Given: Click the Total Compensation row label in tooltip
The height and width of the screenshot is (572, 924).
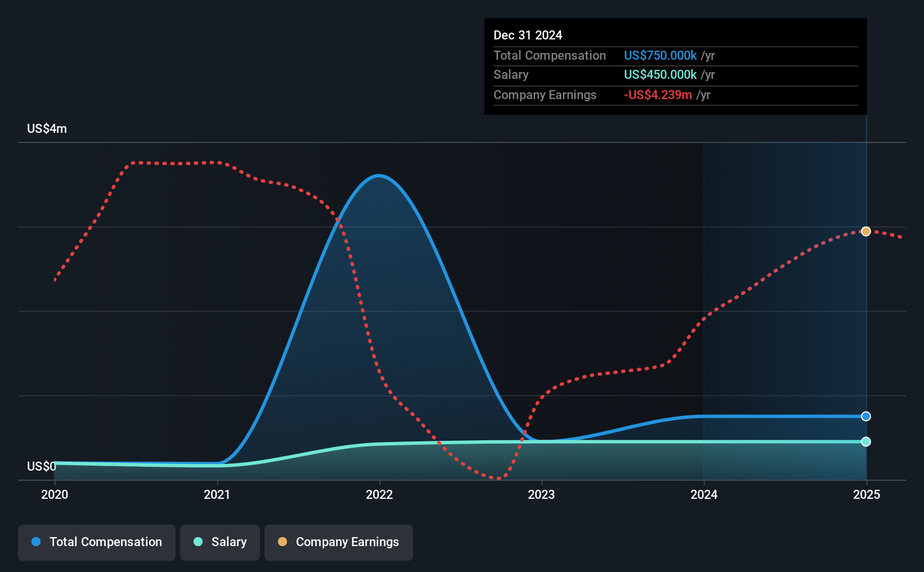Looking at the screenshot, I should pyautogui.click(x=550, y=55).
